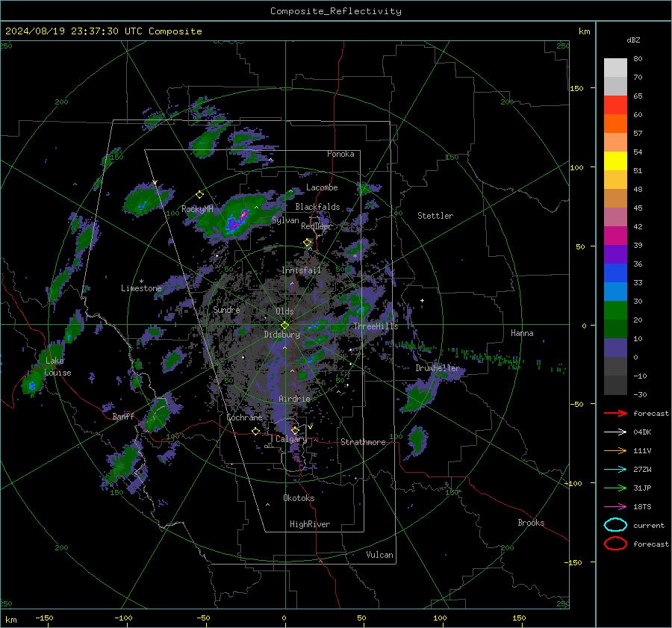Select the red 60 dBZ legend swatch
The height and width of the screenshot is (628, 672).
[x=615, y=105]
